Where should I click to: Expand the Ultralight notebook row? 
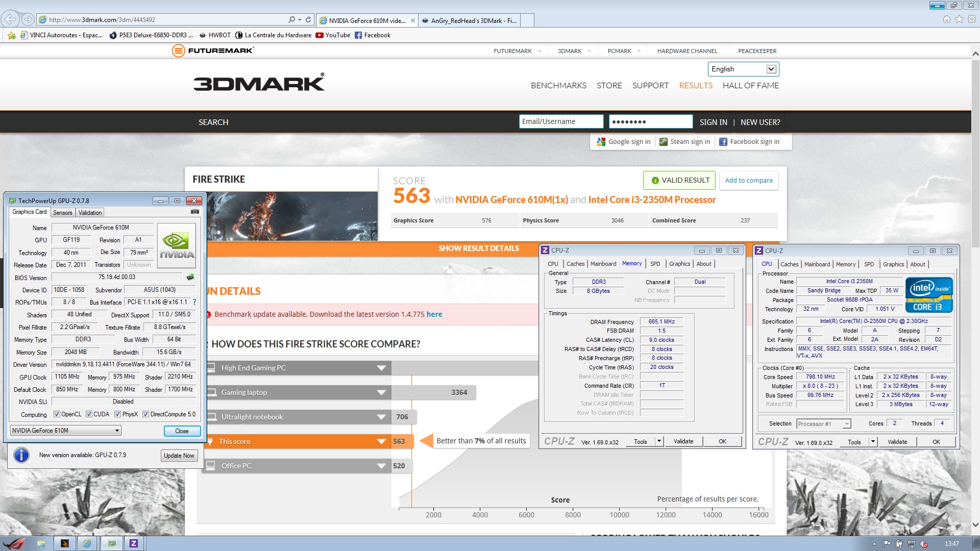click(381, 417)
